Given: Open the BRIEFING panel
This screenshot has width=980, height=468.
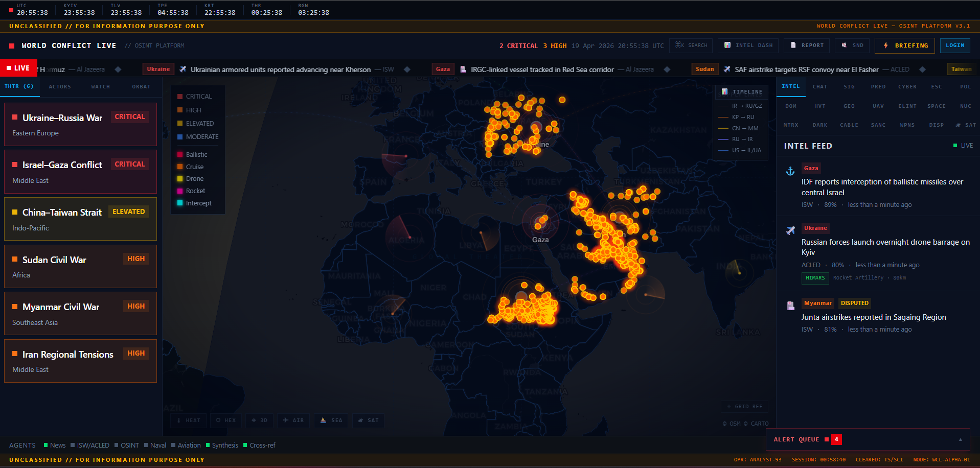Looking at the screenshot, I should [904, 45].
